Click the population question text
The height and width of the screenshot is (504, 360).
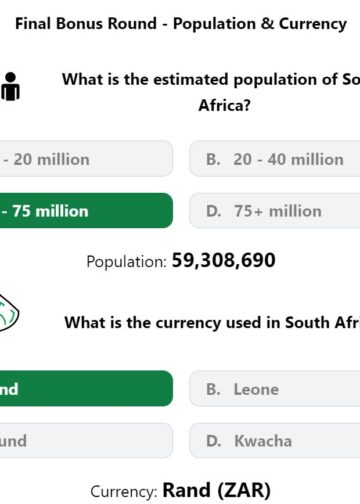pyautogui.click(x=211, y=93)
